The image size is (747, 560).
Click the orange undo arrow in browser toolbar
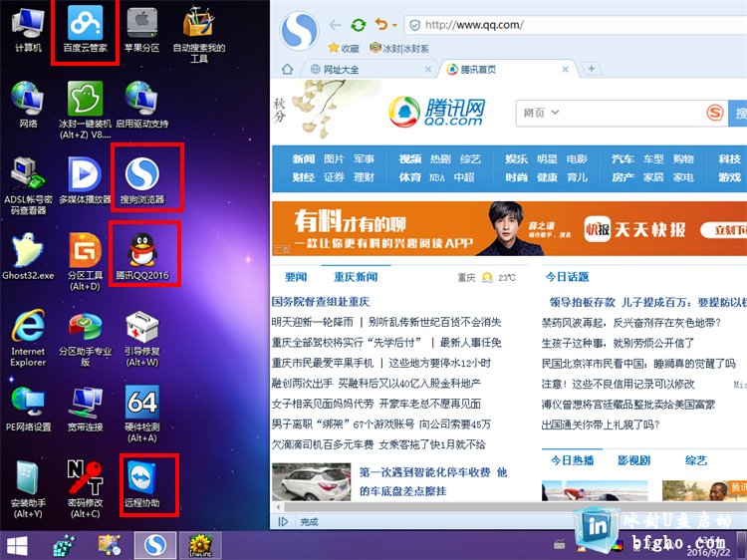(381, 24)
